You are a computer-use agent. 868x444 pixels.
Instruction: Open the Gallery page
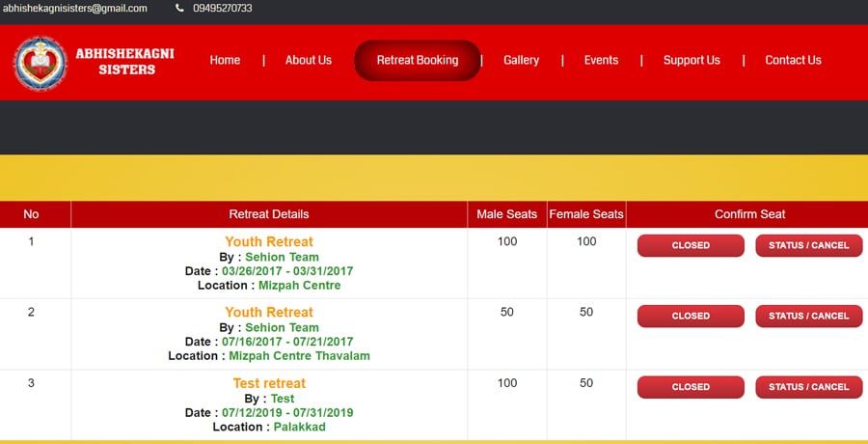(521, 60)
